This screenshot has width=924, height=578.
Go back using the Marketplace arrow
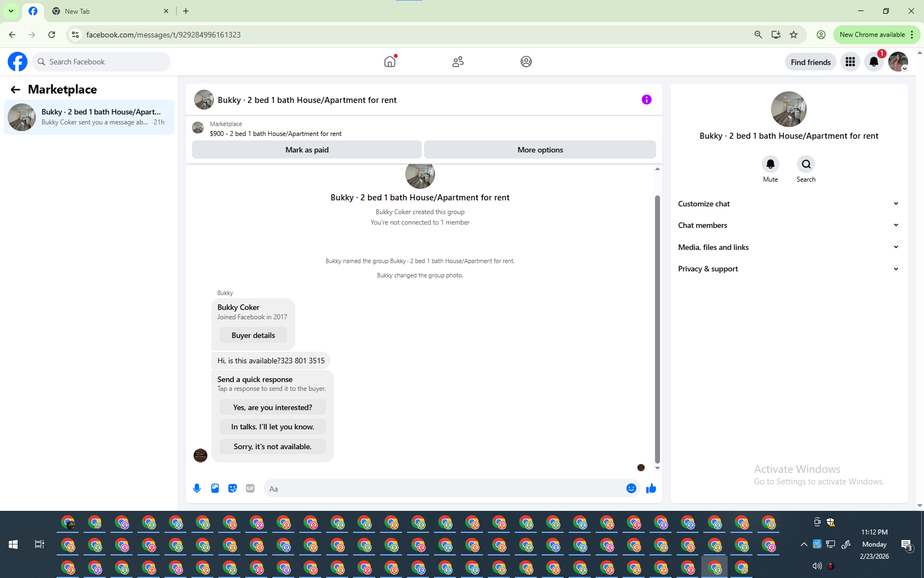pyautogui.click(x=15, y=90)
